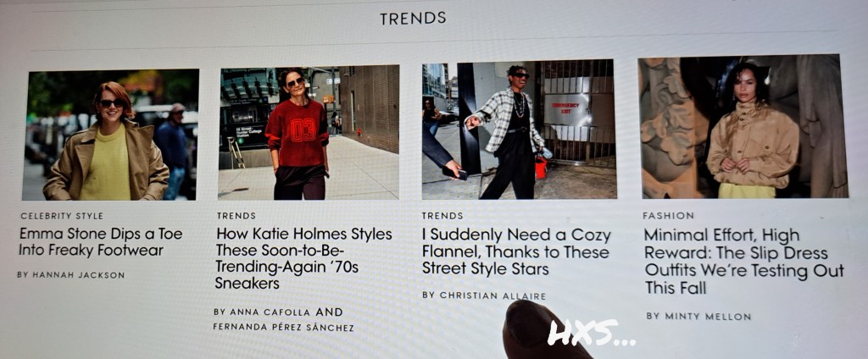Read Emma Stone Dips a Toe article

click(101, 241)
